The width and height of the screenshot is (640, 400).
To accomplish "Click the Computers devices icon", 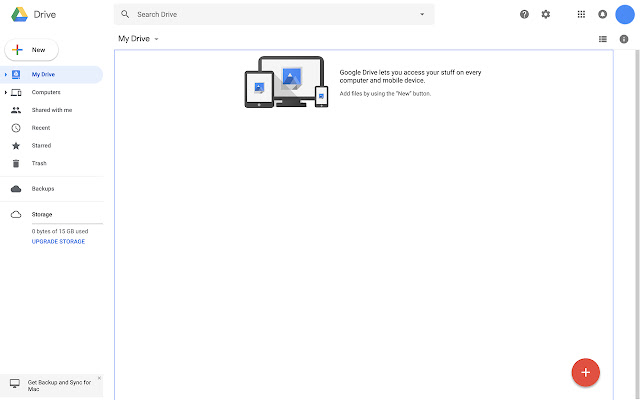I will [16, 93].
